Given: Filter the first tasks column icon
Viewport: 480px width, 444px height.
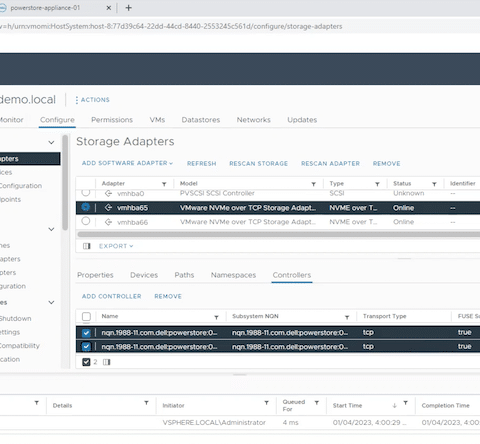Looking at the screenshot, I should coord(37,403).
